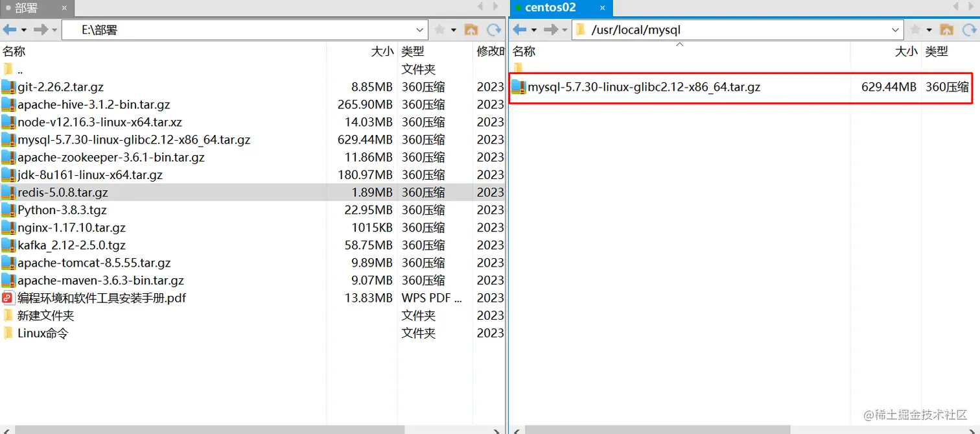This screenshot has width=980, height=434.
Task: Sort centos02 pane by 大小 column
Action: coord(886,51)
